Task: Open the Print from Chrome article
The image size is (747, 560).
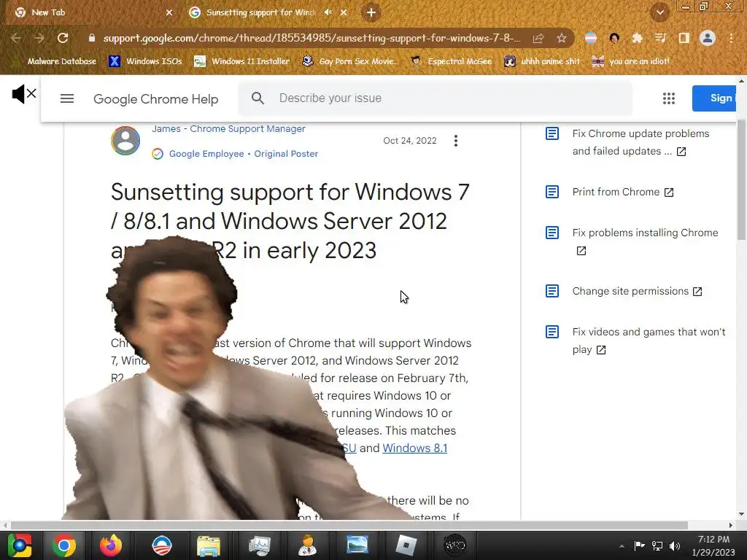Action: pyautogui.click(x=616, y=192)
